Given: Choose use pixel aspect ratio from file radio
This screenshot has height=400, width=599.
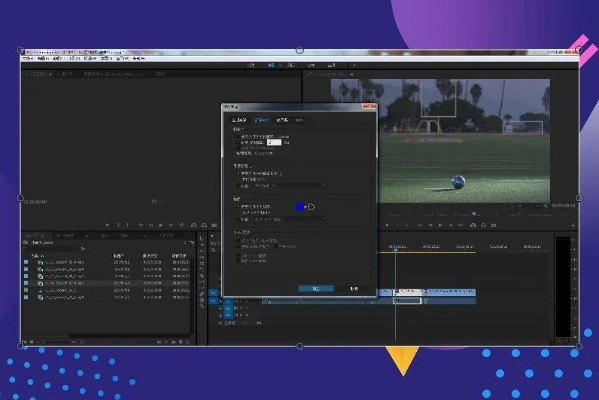Looking at the screenshot, I should click(238, 173).
